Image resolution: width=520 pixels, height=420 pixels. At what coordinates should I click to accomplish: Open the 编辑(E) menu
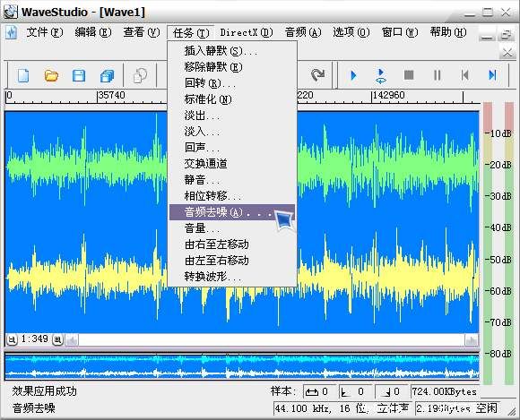click(x=93, y=32)
